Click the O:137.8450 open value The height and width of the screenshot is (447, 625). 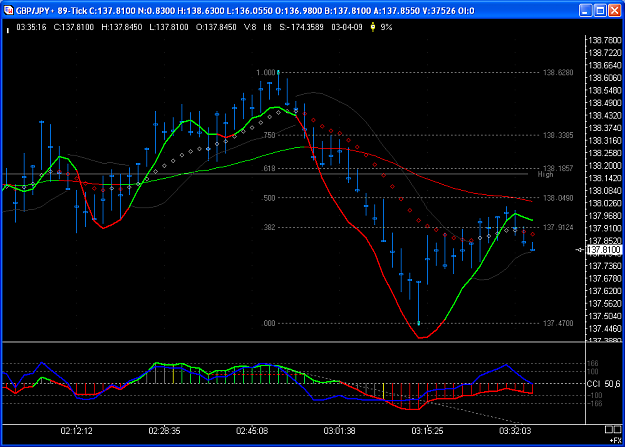click(216, 27)
